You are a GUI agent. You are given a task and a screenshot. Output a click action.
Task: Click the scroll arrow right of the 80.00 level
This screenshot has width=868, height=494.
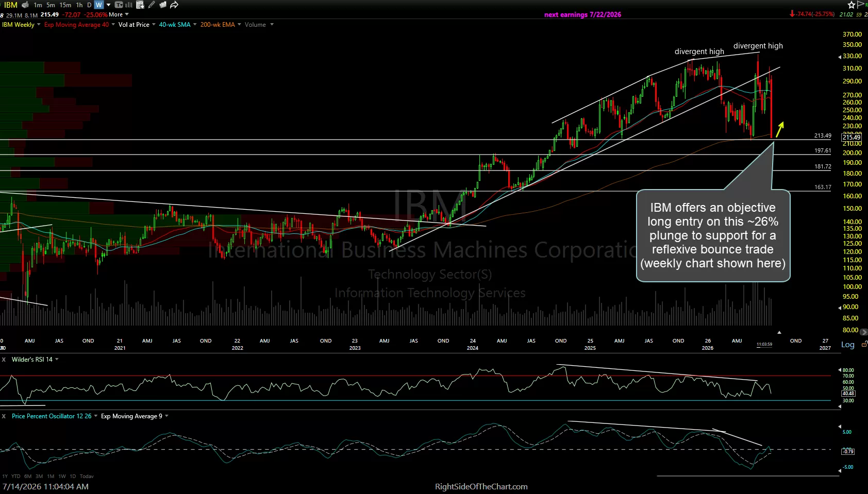click(864, 332)
